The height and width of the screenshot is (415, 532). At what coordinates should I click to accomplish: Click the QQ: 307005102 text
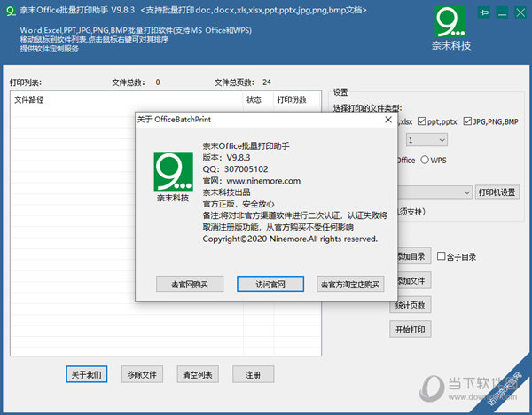point(236,169)
